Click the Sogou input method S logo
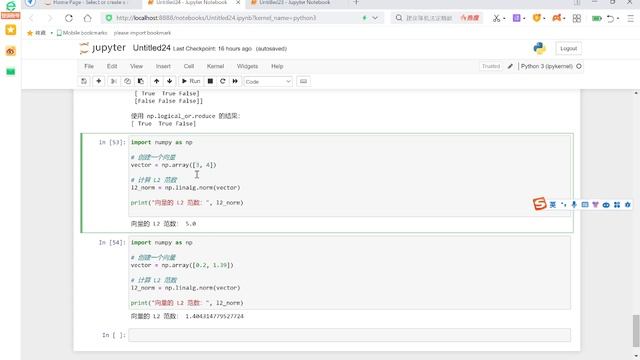The height and width of the screenshot is (360, 640). [x=540, y=203]
